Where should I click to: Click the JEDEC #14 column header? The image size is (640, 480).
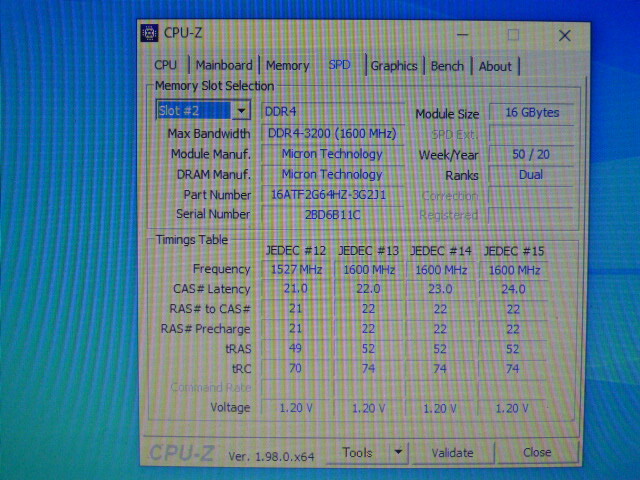(441, 251)
